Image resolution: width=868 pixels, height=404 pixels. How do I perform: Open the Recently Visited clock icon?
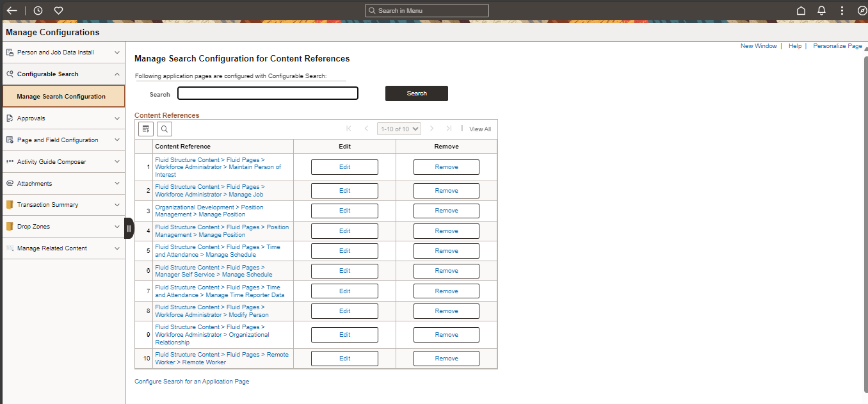tap(38, 10)
